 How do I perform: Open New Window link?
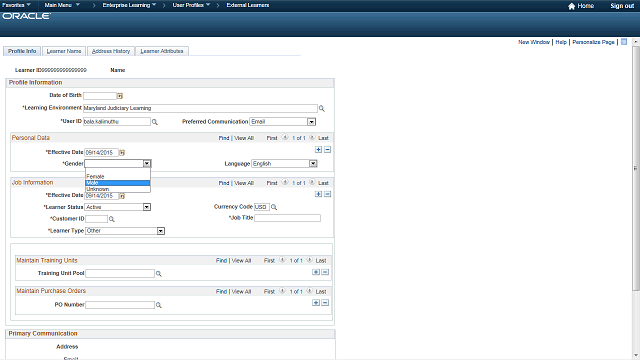(x=534, y=42)
